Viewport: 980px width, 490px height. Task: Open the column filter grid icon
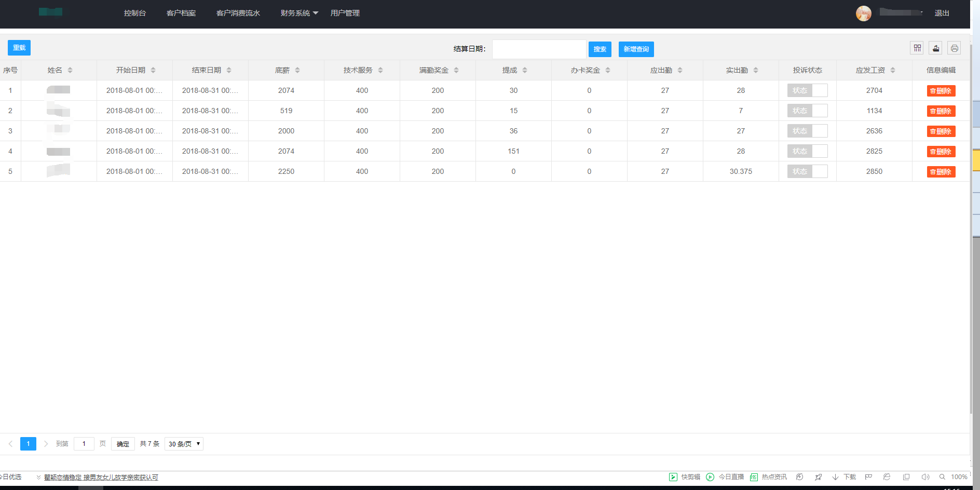coord(917,48)
